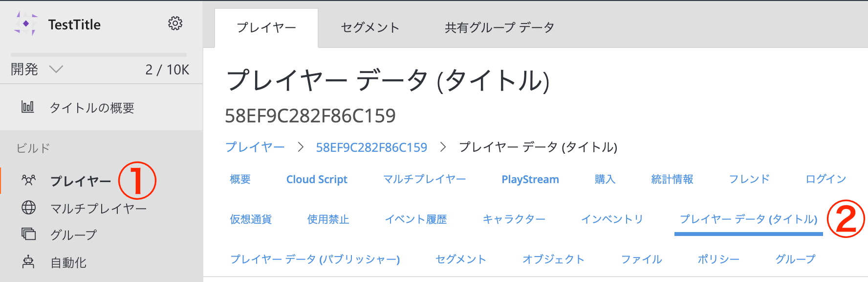
Task: Click the TestTitle logo icon
Action: click(25, 24)
